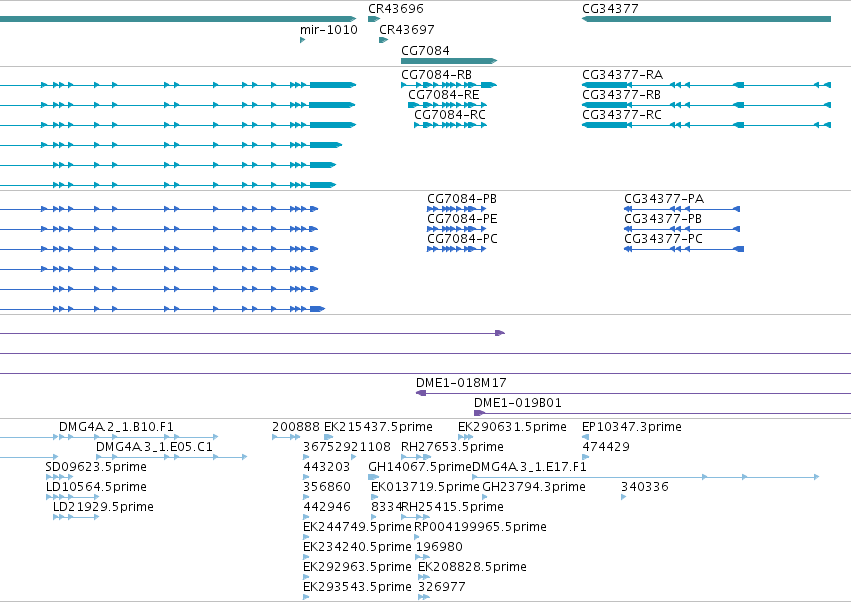
Task: Click protein CG34377-PB label
Action: [663, 219]
